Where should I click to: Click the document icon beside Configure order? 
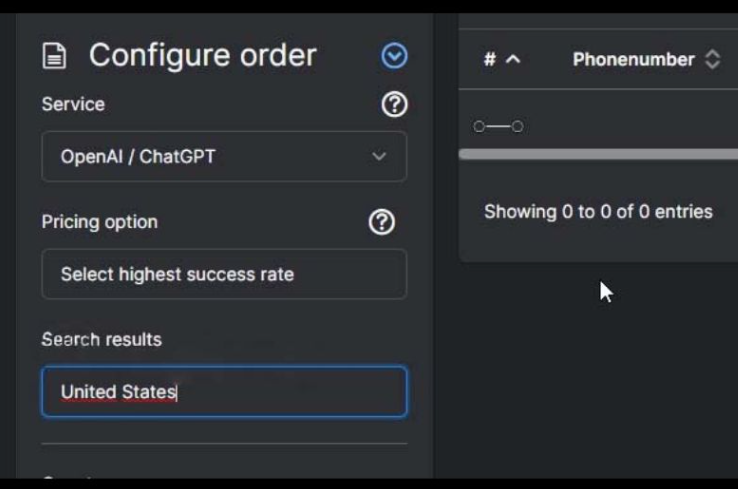[54, 56]
